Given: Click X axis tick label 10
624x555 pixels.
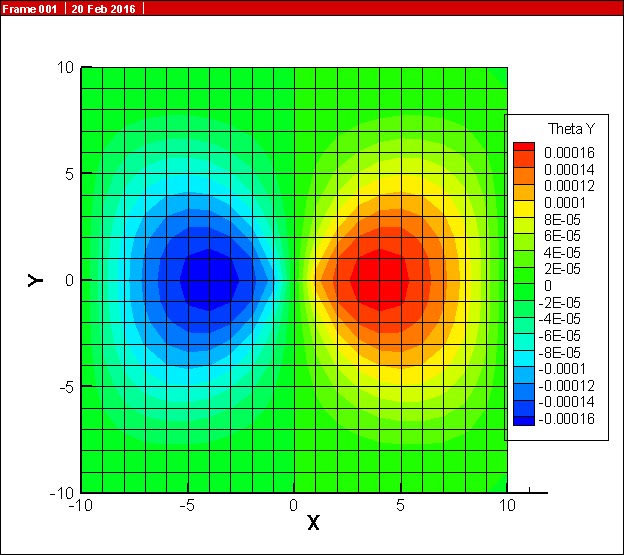Looking at the screenshot, I should [x=507, y=506].
